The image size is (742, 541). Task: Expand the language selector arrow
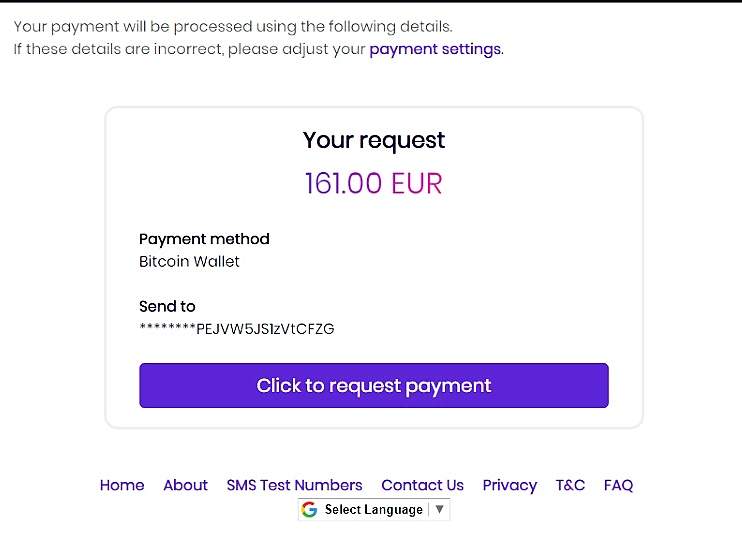(440, 510)
